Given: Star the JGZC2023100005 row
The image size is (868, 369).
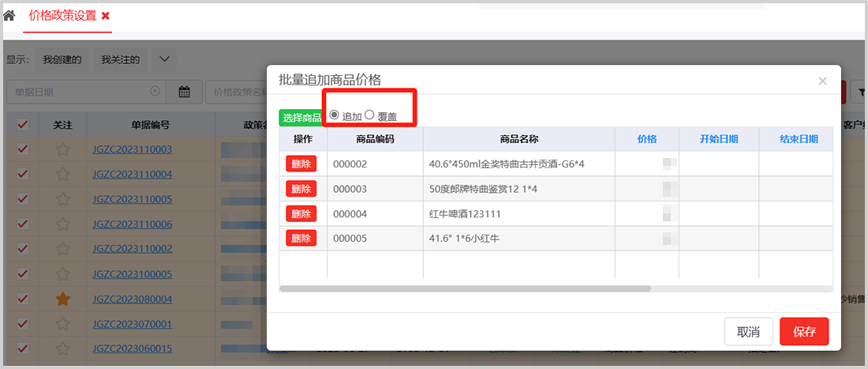Looking at the screenshot, I should 63,274.
